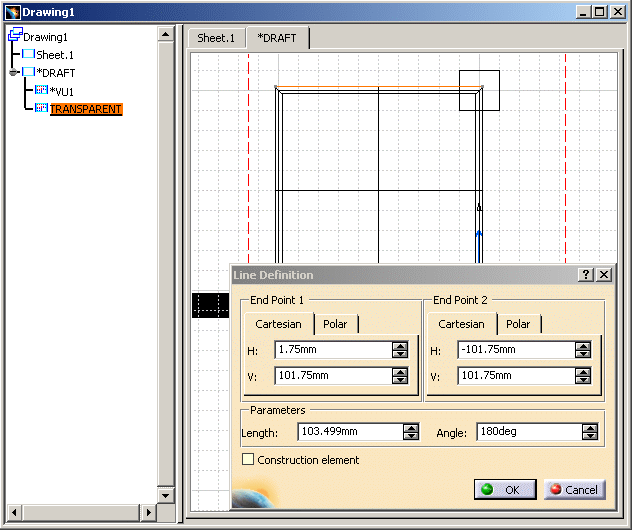632x530 pixels.
Task: Select the TRANSPARENT tree item
Action: pos(86,109)
